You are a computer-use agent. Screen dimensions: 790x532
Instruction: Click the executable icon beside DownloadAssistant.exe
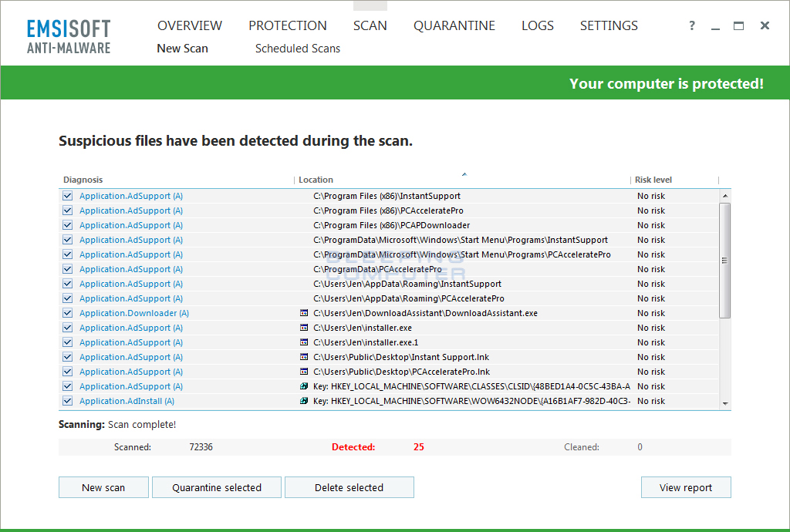(x=302, y=313)
